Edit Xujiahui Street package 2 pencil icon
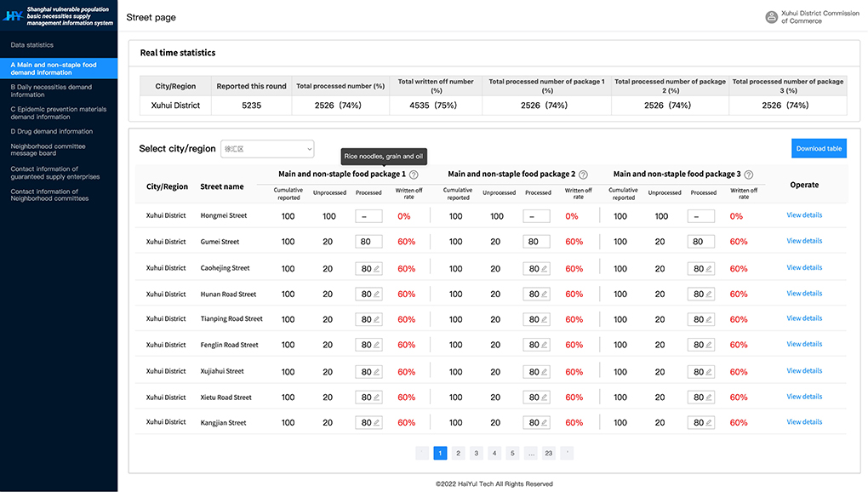 pyautogui.click(x=544, y=372)
